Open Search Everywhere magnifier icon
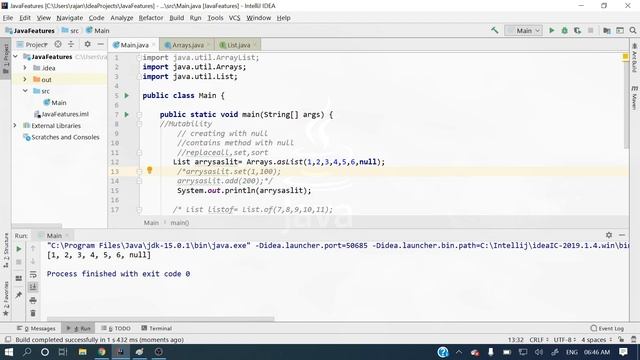Screen dimensions: 640x360 click(633, 30)
